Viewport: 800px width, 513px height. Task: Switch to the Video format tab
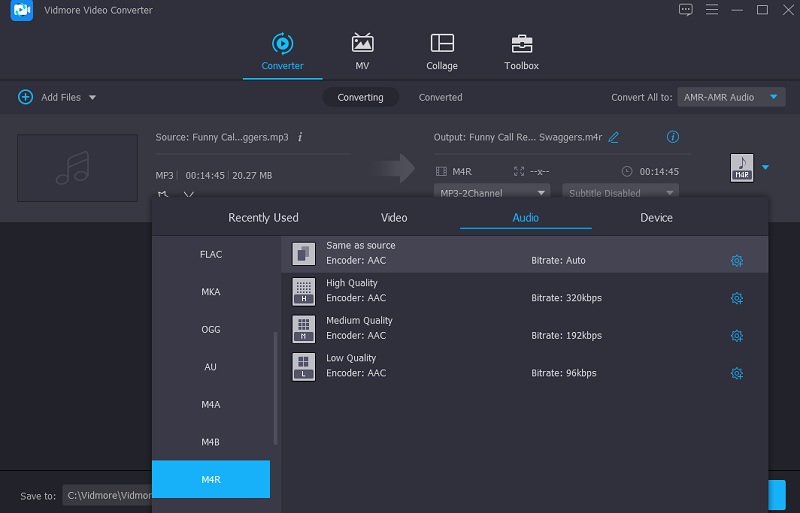tap(394, 218)
